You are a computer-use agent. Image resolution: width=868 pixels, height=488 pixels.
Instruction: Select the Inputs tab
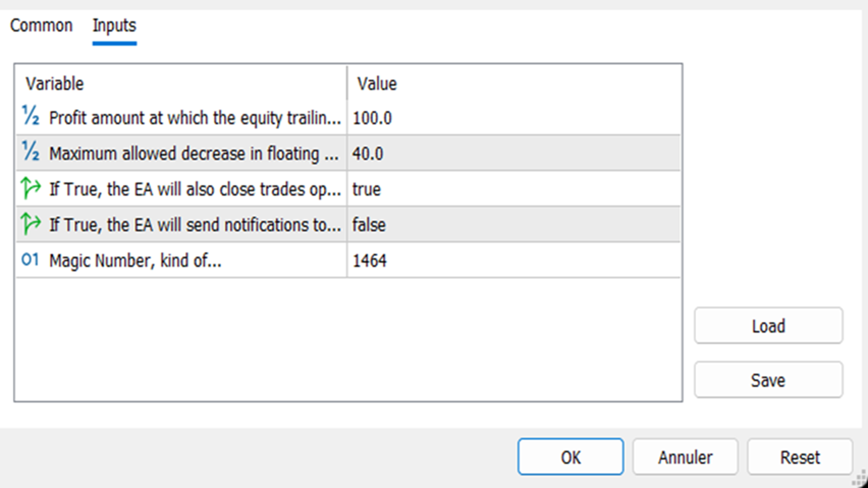pos(114,26)
